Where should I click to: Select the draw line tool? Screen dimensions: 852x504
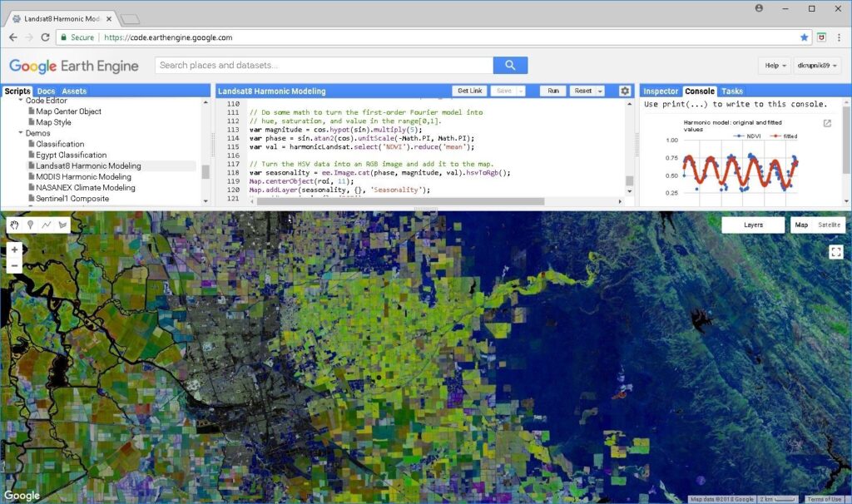point(47,225)
